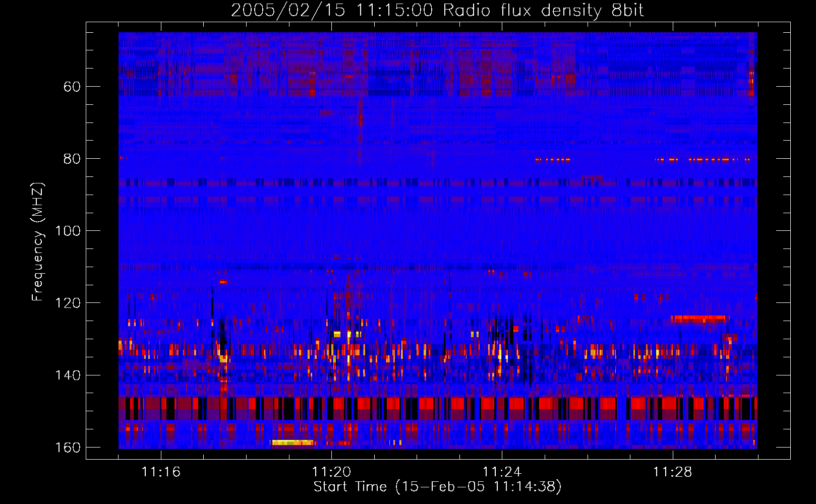Click the red horizontal streak near 124 MHz
This screenshot has width=816, height=504.
coord(700,319)
